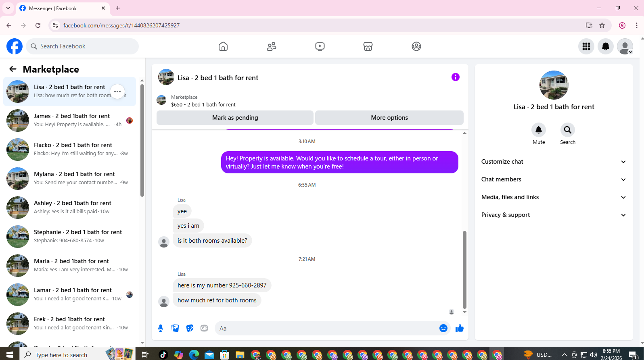The width and height of the screenshot is (644, 360).
Task: Reload the page in browser
Action: [x=38, y=25]
